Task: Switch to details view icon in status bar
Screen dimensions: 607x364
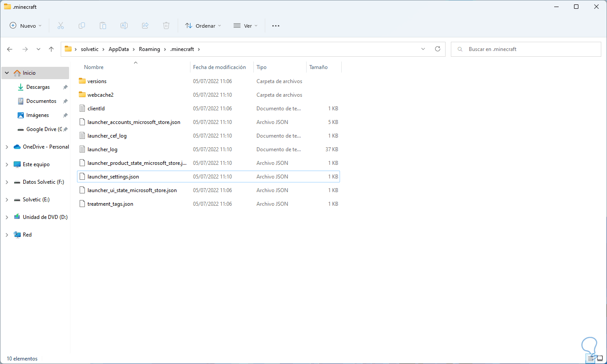Action: pyautogui.click(x=591, y=358)
